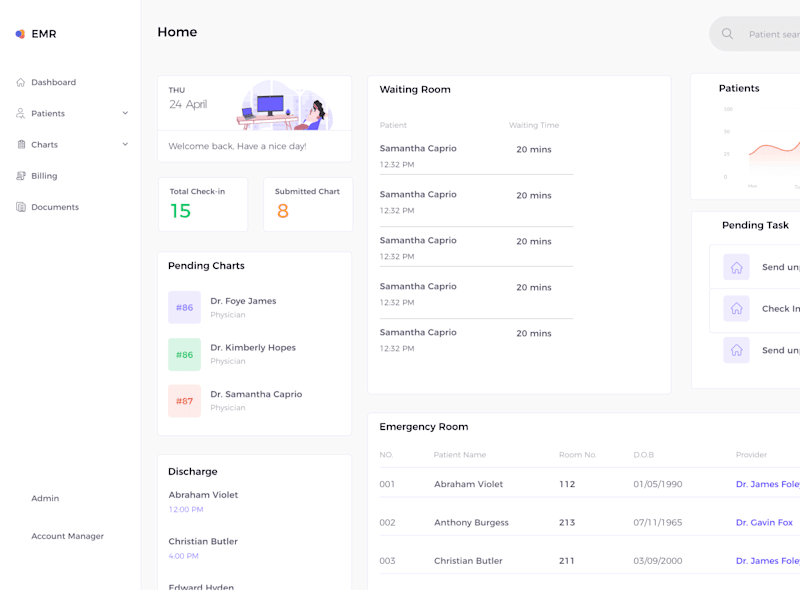Go to Charts in the sidebar
This screenshot has height=600, width=800.
[44, 144]
